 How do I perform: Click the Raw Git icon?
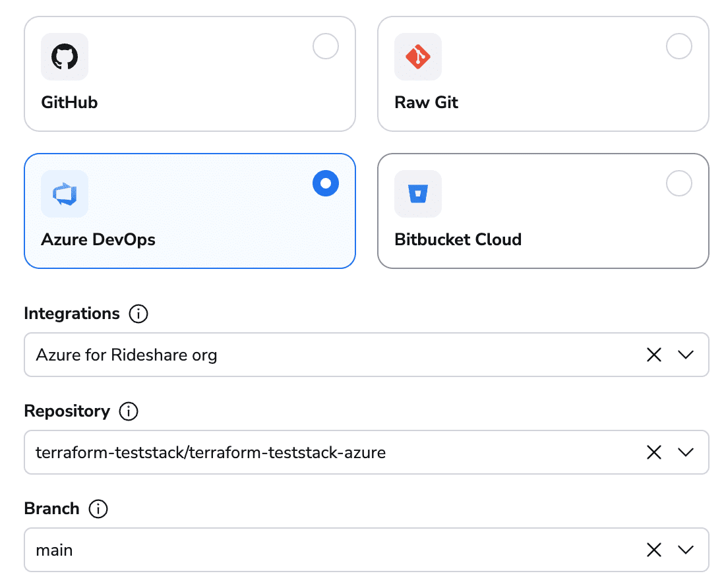(418, 57)
